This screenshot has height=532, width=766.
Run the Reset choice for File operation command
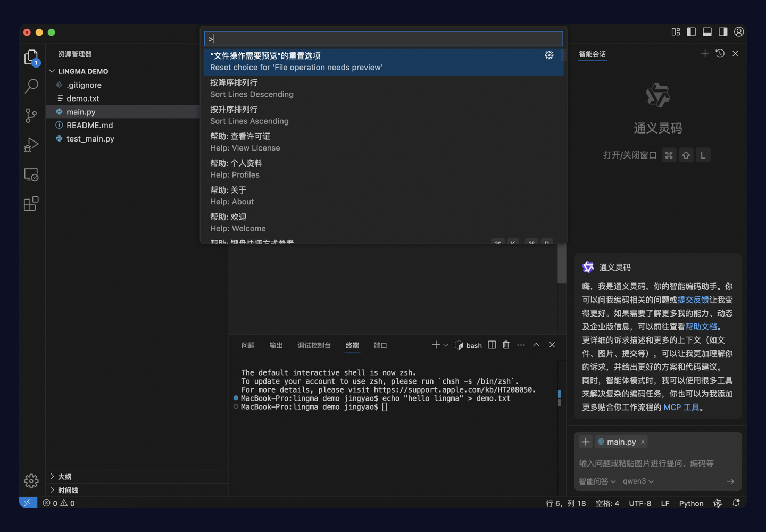pos(384,62)
